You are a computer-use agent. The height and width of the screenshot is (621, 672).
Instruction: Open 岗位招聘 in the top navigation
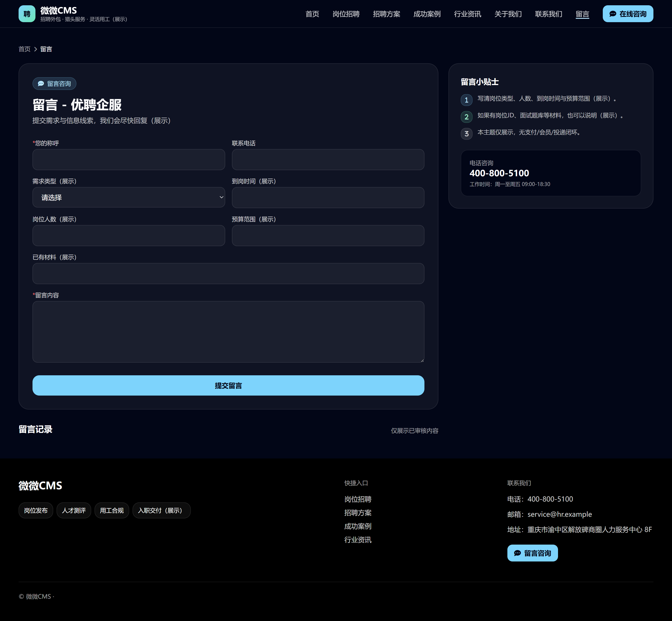coord(346,14)
